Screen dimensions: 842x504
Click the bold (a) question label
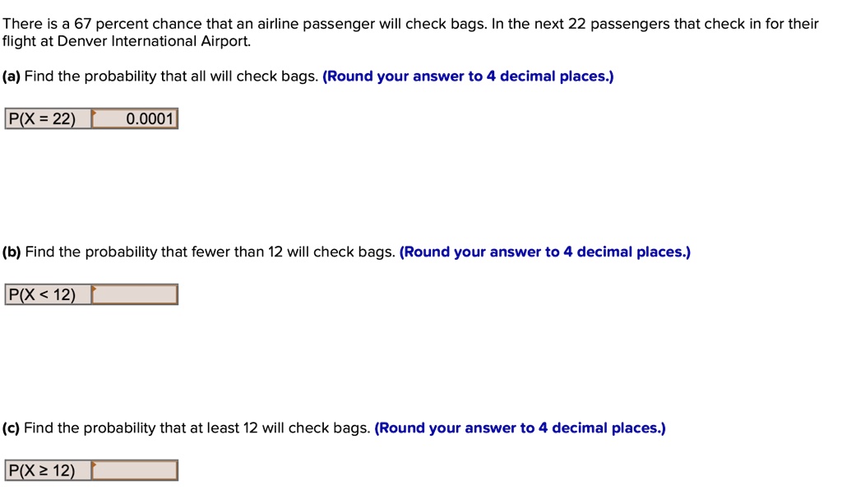pos(13,76)
